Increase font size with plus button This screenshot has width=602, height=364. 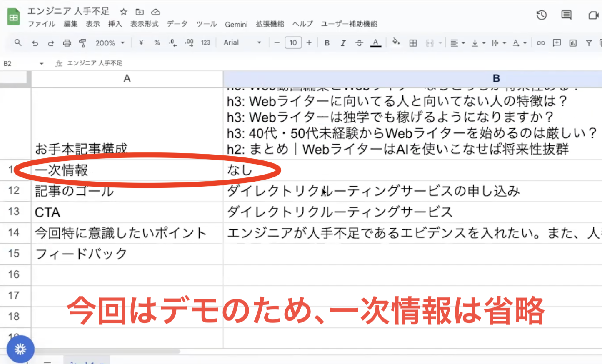pyautogui.click(x=309, y=42)
